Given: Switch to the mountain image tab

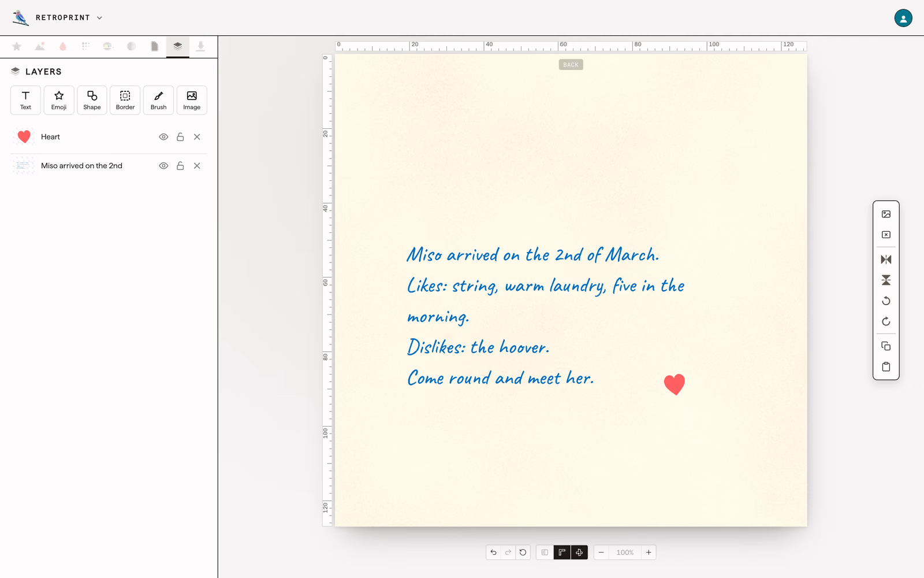Looking at the screenshot, I should (x=40, y=46).
